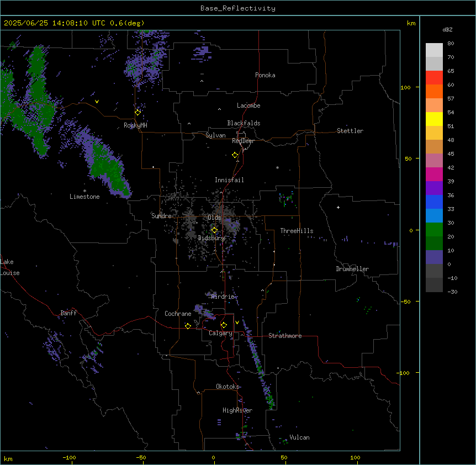Click the ThreeHills label
Image resolution: width=476 pixels, height=465 pixels.
tap(297, 231)
